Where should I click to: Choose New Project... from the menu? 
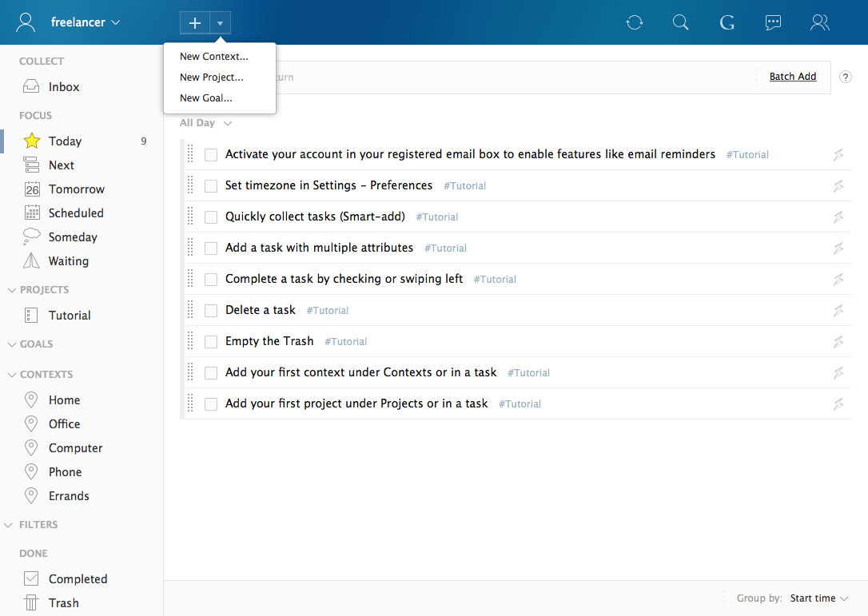212,77
